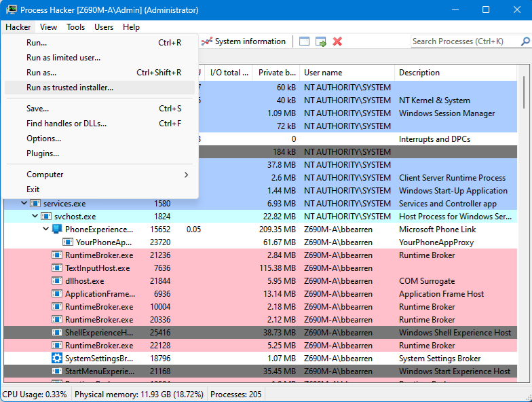The height and width of the screenshot is (402, 532).
Task: Click icon of RuntimeBroker.exe PID 22128
Action: point(57,345)
